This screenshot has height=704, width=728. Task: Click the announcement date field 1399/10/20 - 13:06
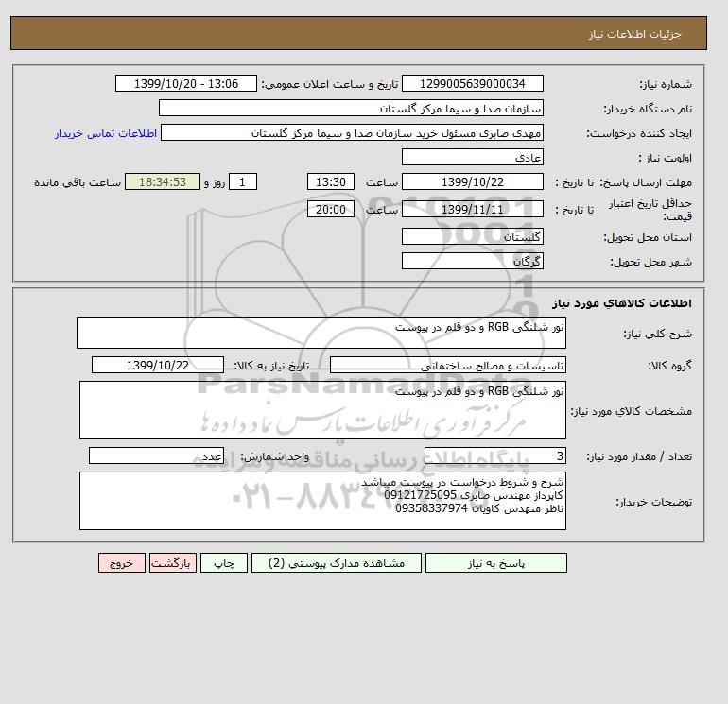coord(186,83)
